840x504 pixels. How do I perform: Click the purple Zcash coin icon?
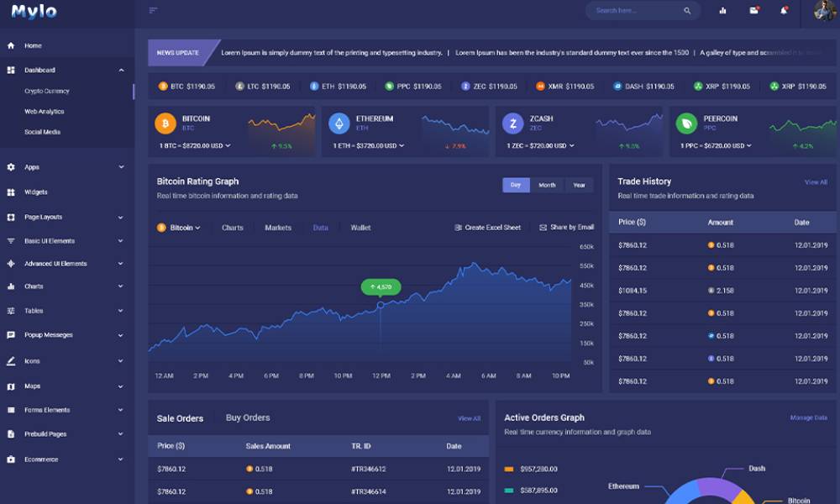click(512, 123)
